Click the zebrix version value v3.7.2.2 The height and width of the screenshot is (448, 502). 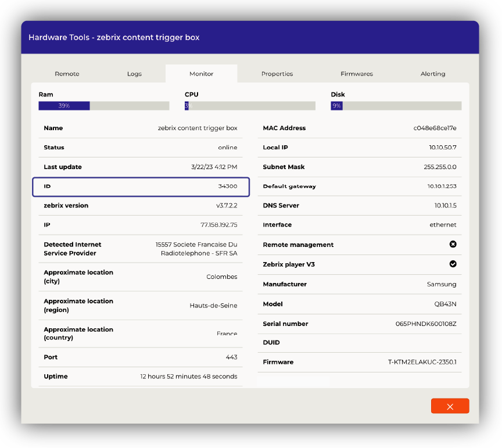227,206
